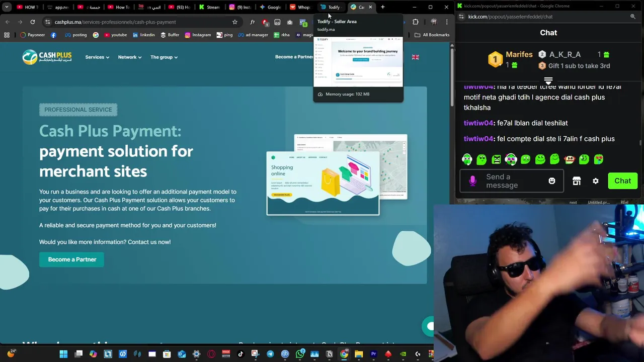Viewport: 644px width, 362px height.
Task: Switch language with the UK flag icon
Action: coord(416,57)
